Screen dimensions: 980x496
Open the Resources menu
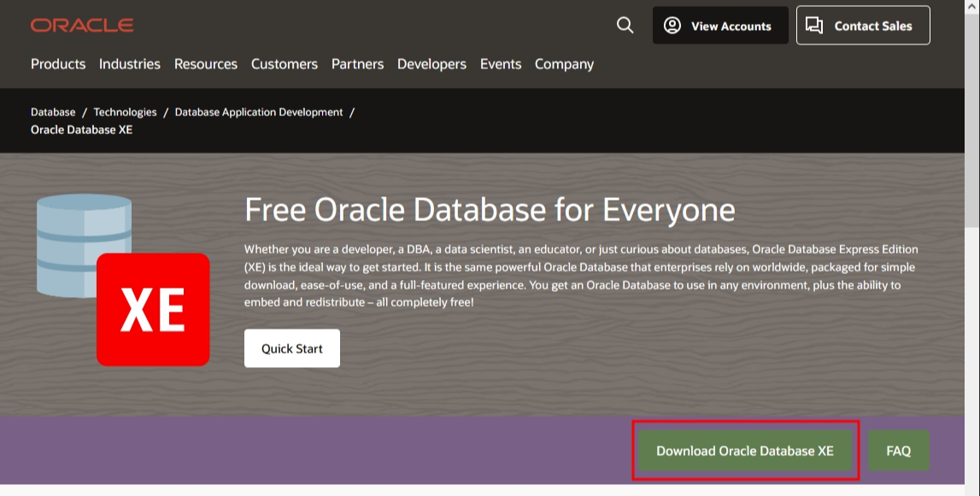coord(206,64)
